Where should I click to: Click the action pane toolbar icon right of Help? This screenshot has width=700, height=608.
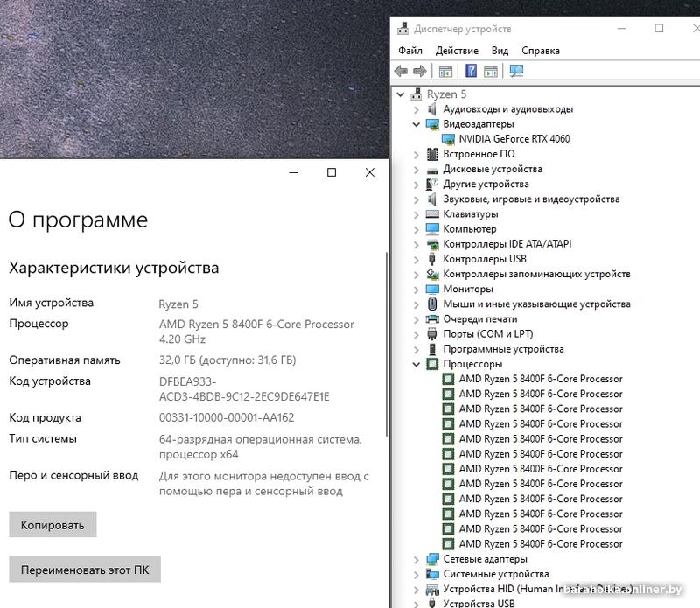click(491, 72)
